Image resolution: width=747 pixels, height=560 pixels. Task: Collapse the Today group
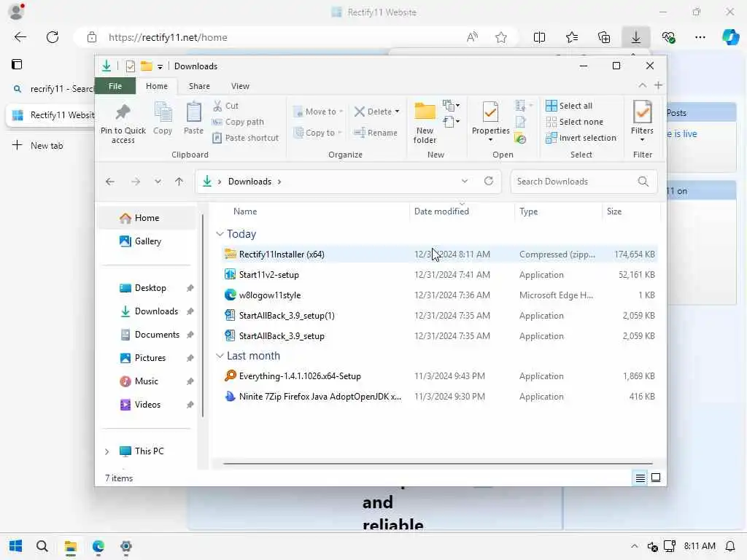pos(220,234)
